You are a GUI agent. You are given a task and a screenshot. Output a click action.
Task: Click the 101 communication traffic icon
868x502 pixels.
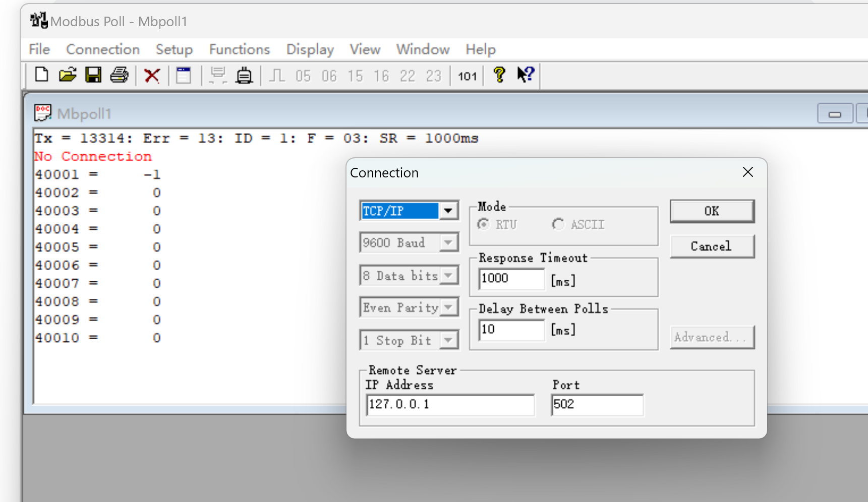click(467, 76)
